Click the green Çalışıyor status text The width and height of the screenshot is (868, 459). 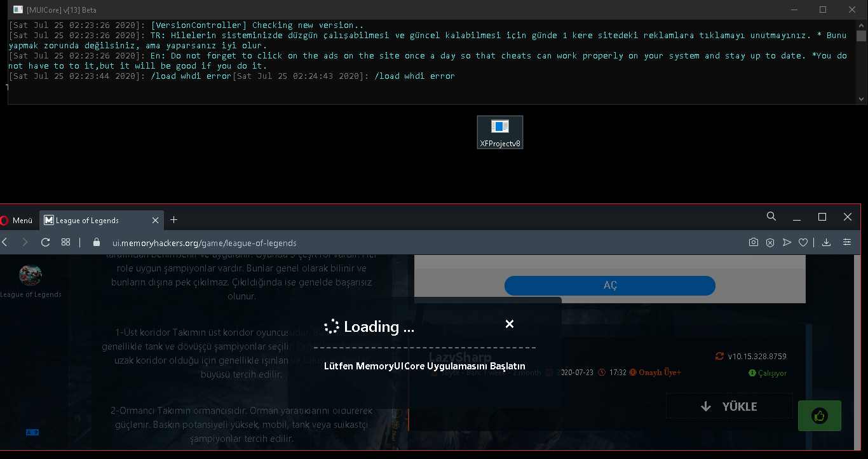click(x=772, y=373)
